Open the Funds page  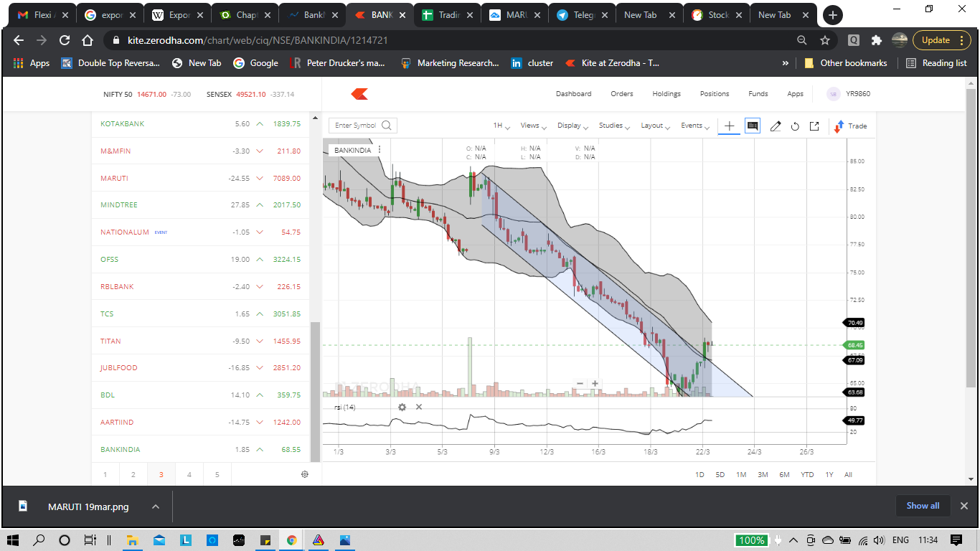[758, 94]
